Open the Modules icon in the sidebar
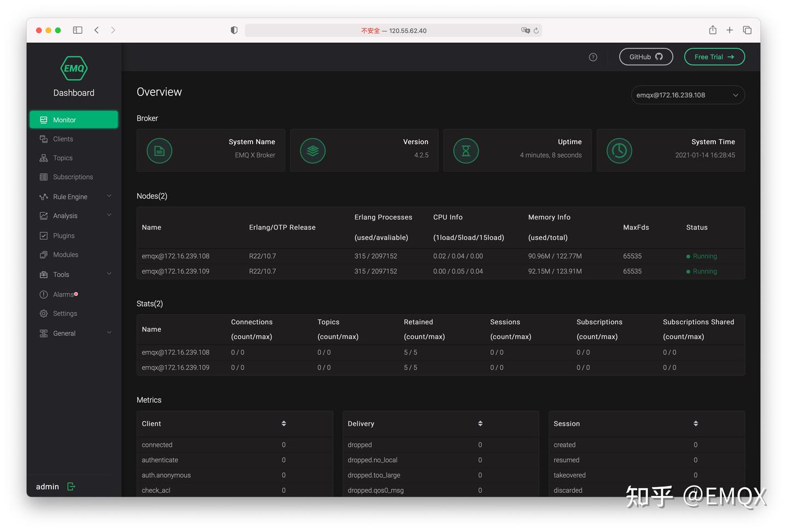The height and width of the screenshot is (532, 787). click(44, 255)
